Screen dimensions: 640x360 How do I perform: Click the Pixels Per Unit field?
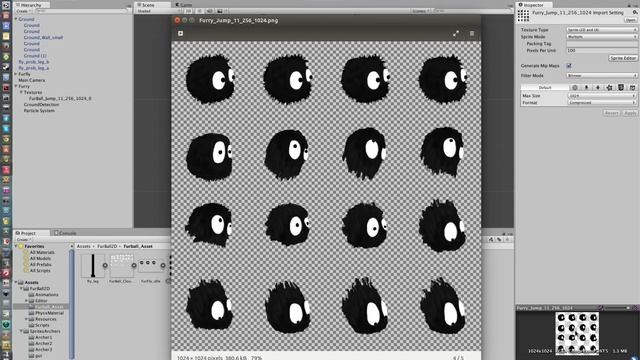602,50
